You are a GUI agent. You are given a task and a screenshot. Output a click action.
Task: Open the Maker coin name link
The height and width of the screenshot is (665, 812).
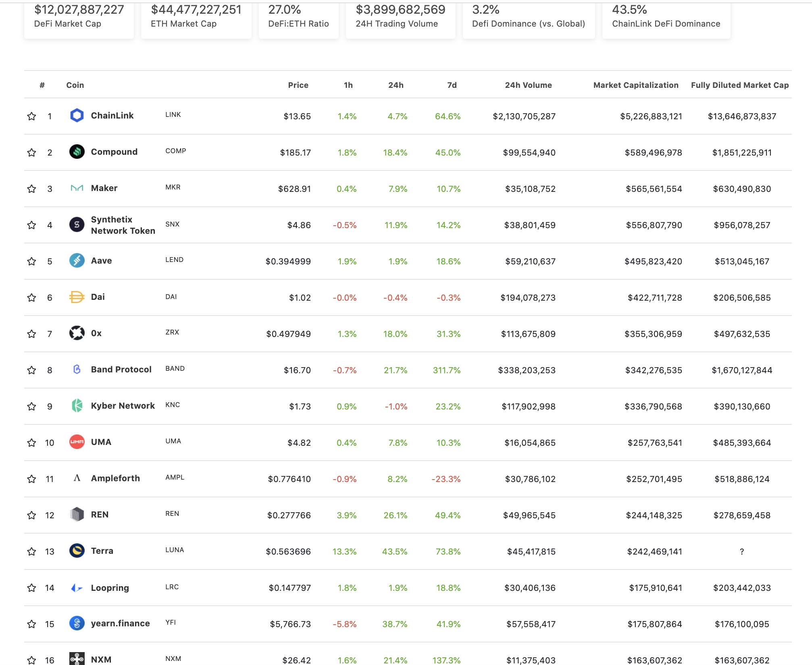[104, 188]
